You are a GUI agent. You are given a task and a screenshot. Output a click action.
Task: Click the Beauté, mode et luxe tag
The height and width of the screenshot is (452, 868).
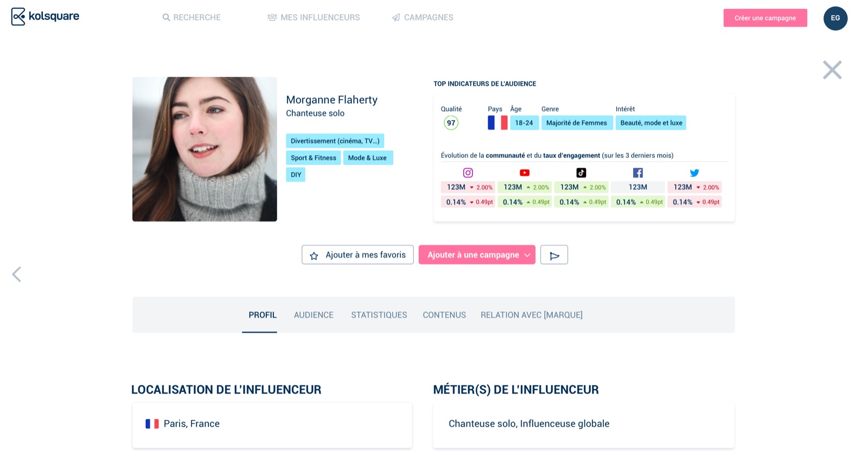pyautogui.click(x=651, y=123)
